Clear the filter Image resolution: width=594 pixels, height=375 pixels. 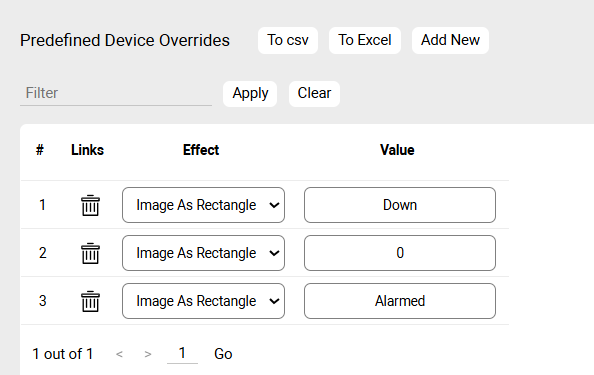pos(314,94)
